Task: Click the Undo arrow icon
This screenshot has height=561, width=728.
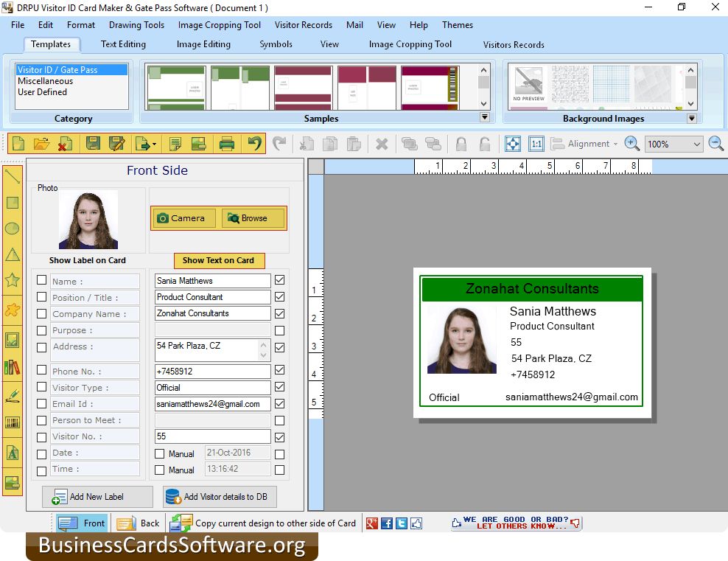Action: coord(254,144)
